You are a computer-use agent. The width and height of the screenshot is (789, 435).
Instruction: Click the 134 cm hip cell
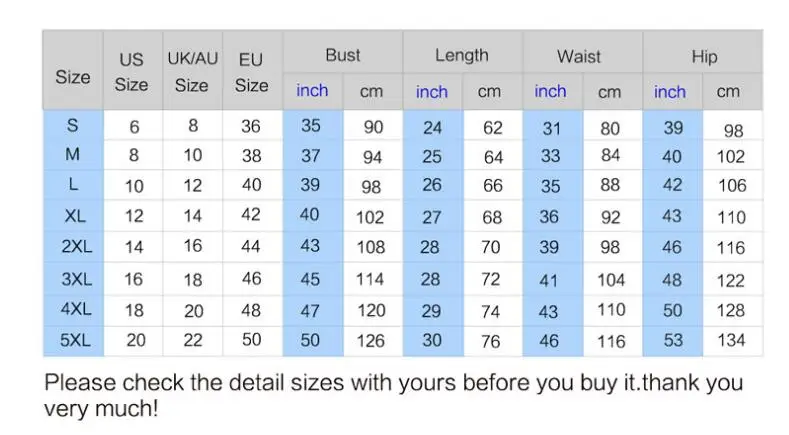[731, 340]
